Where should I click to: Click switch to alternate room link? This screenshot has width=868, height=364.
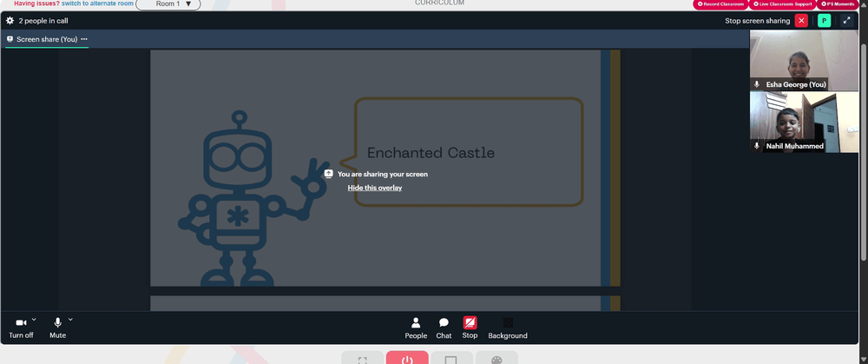[97, 3]
